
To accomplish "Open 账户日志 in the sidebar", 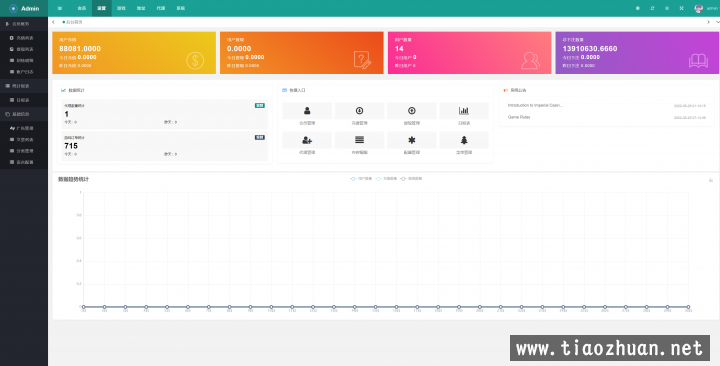I will click(x=24, y=72).
